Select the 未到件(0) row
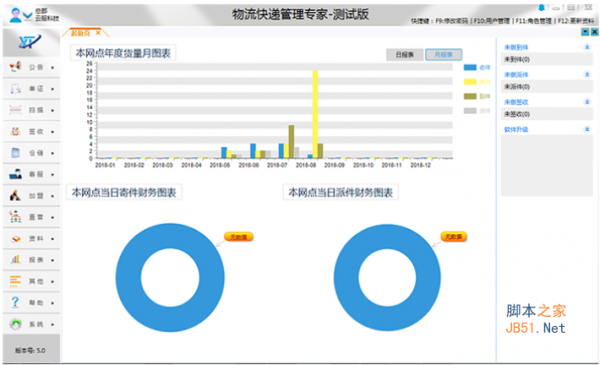 (x=546, y=59)
